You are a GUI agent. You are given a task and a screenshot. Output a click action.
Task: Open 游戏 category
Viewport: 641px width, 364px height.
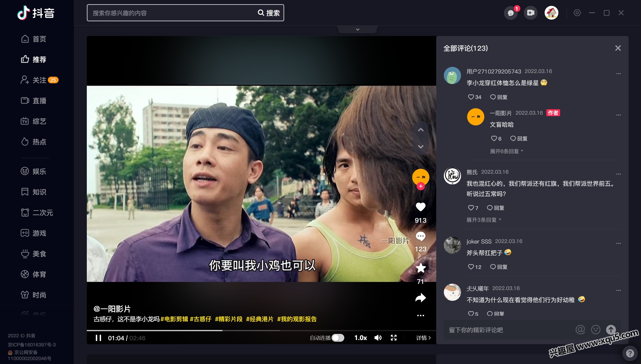34,233
